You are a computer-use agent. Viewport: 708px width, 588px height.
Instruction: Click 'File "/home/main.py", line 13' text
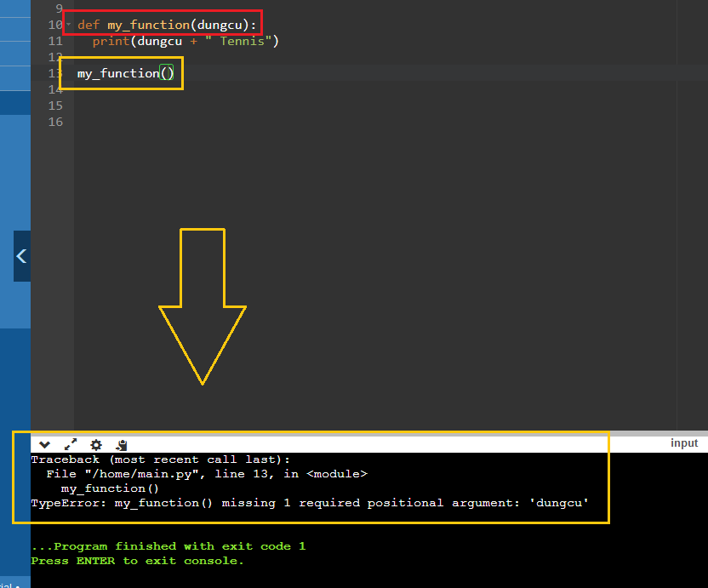click(x=157, y=474)
